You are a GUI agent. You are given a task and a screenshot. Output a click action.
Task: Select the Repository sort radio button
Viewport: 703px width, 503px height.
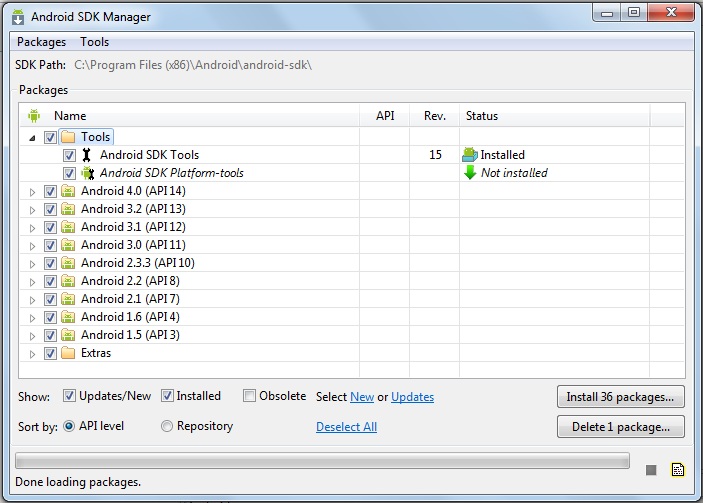(167, 426)
